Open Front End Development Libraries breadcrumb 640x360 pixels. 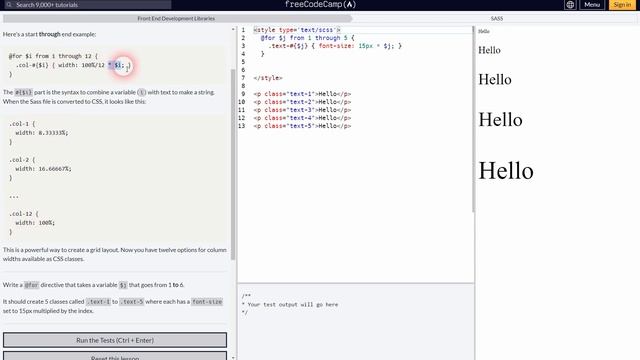pyautogui.click(x=176, y=18)
